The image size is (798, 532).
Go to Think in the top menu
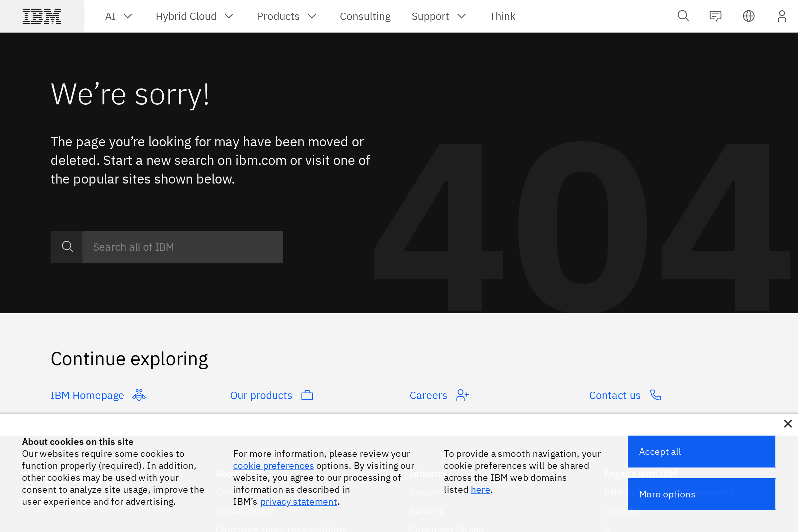pos(502,16)
